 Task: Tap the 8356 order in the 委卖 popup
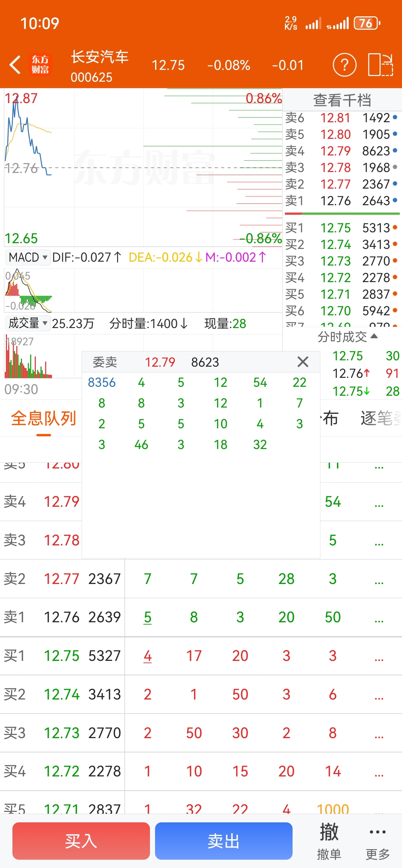102,382
